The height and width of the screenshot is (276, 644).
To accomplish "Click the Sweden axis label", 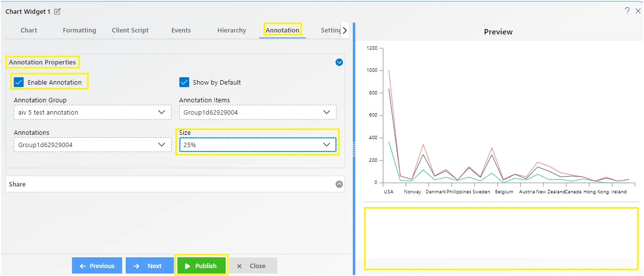I will tap(481, 192).
